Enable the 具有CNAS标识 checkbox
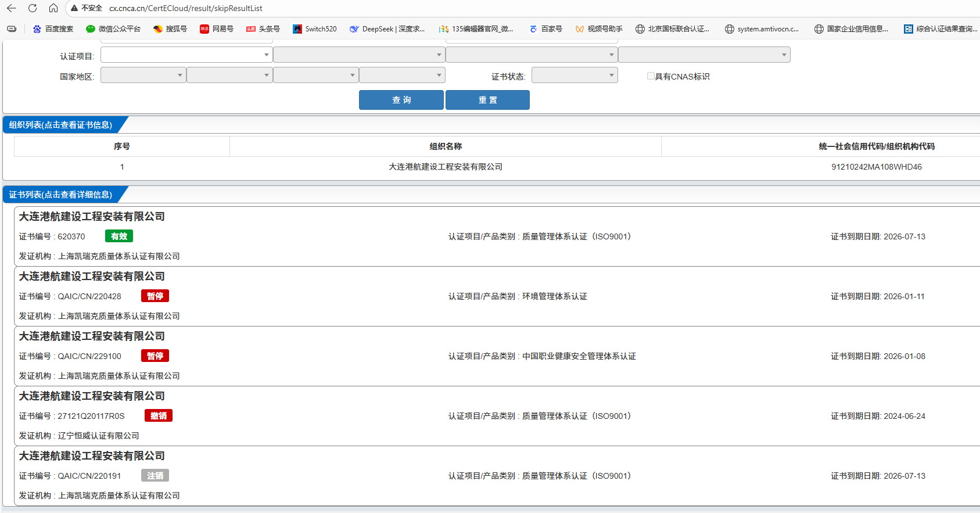 (x=651, y=76)
